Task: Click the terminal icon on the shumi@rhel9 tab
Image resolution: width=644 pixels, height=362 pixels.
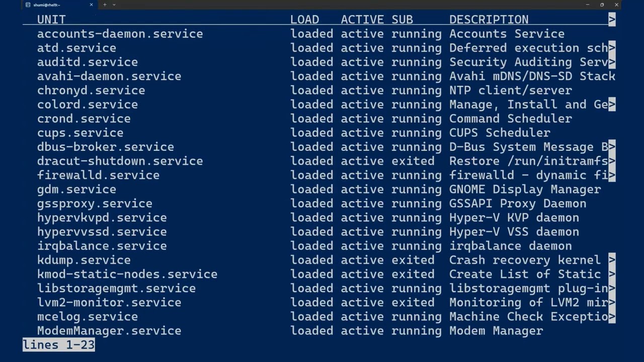Action: (x=28, y=5)
